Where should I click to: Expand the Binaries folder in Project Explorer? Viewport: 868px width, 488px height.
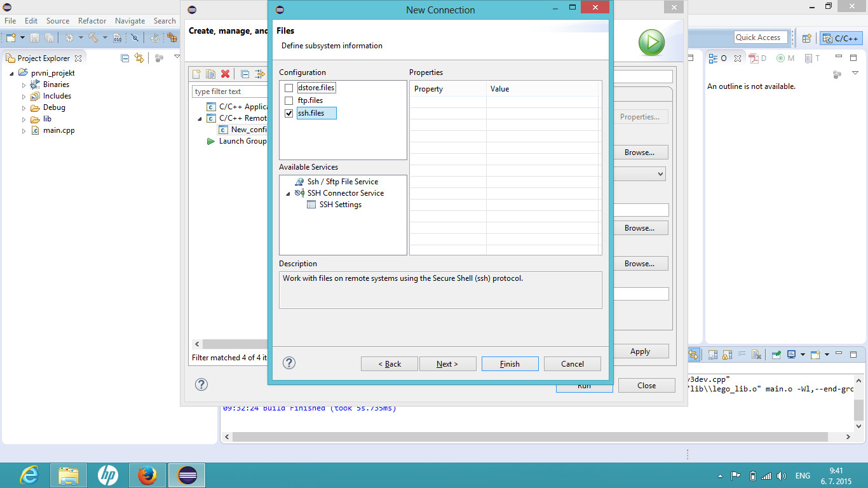pyautogui.click(x=24, y=85)
